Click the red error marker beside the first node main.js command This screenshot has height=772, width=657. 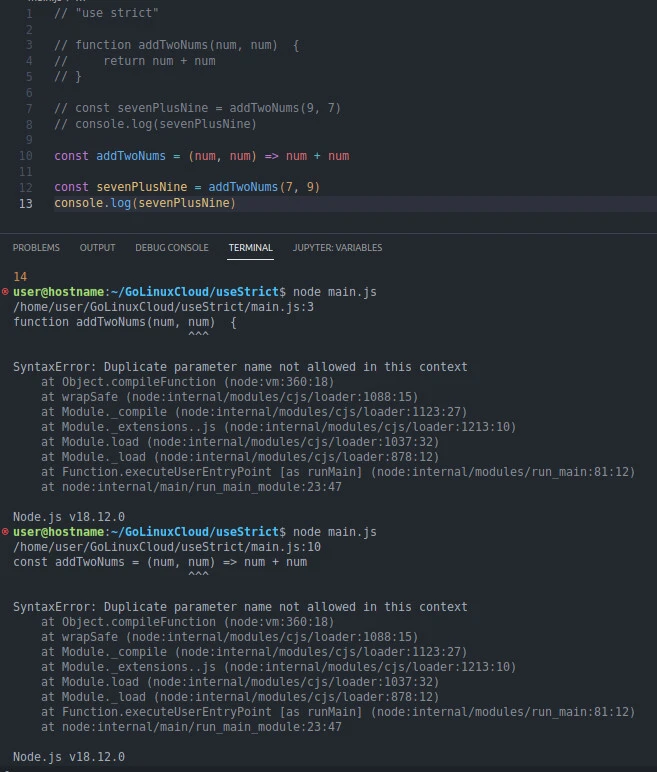pyautogui.click(x=6, y=291)
